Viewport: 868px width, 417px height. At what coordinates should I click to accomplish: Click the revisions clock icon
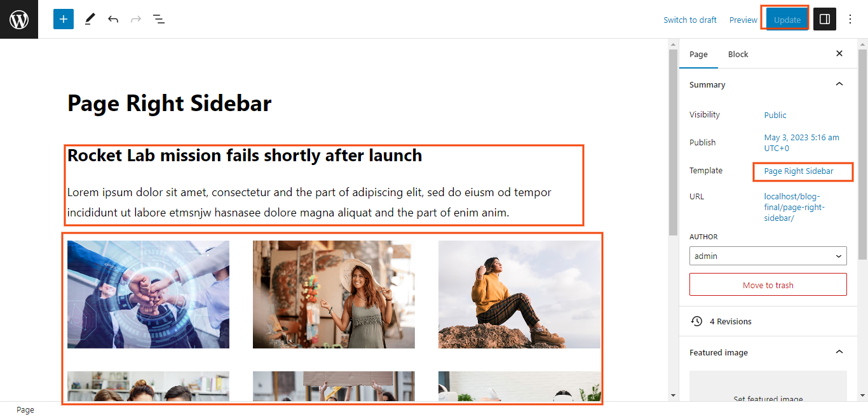pyautogui.click(x=697, y=321)
